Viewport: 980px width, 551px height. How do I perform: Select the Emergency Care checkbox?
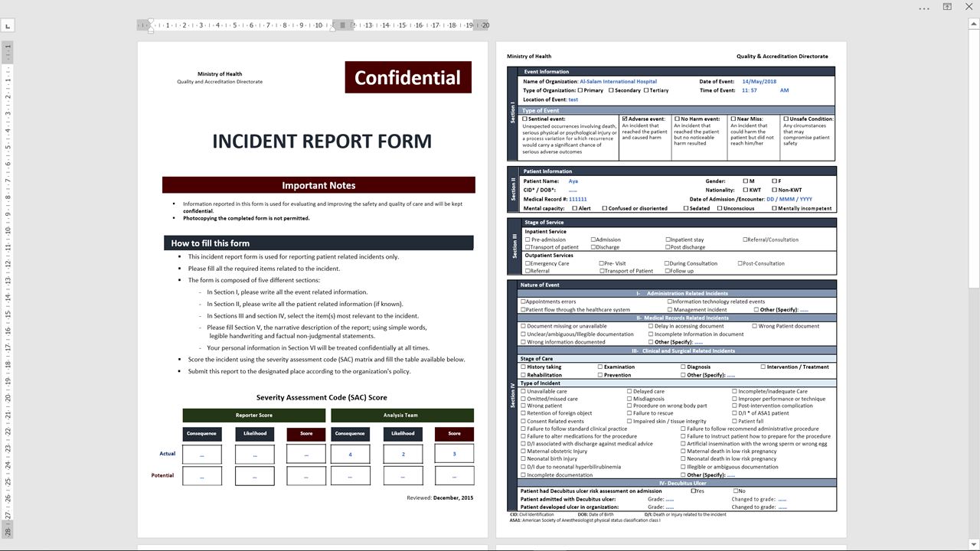click(x=528, y=263)
